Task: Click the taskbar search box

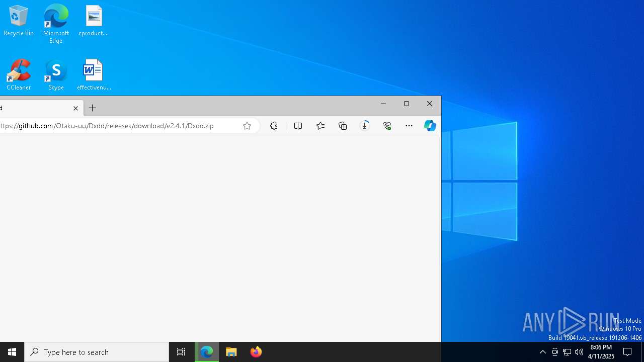Action: (97, 352)
